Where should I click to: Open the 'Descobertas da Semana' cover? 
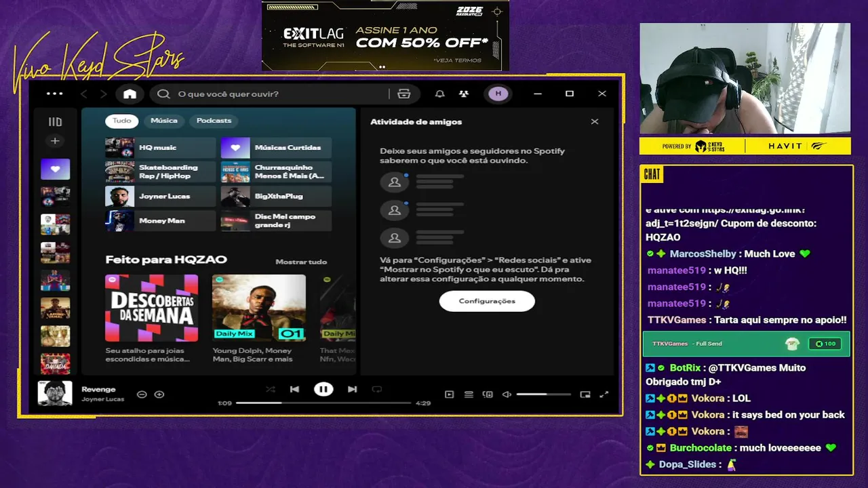click(x=152, y=308)
